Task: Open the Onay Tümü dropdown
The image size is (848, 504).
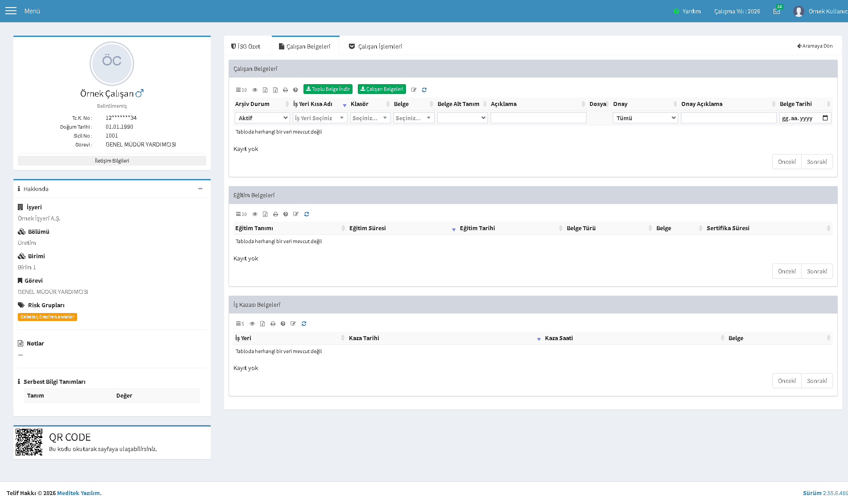Action: pos(645,118)
